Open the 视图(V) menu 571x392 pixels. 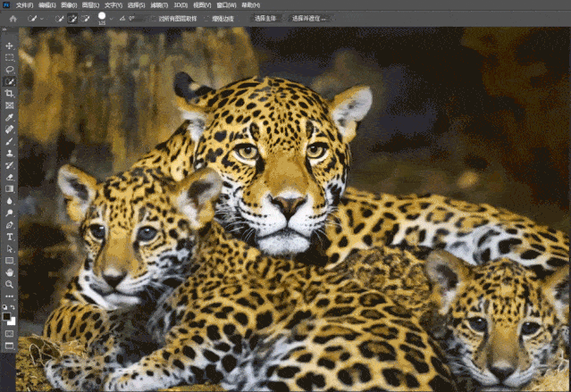click(x=202, y=5)
